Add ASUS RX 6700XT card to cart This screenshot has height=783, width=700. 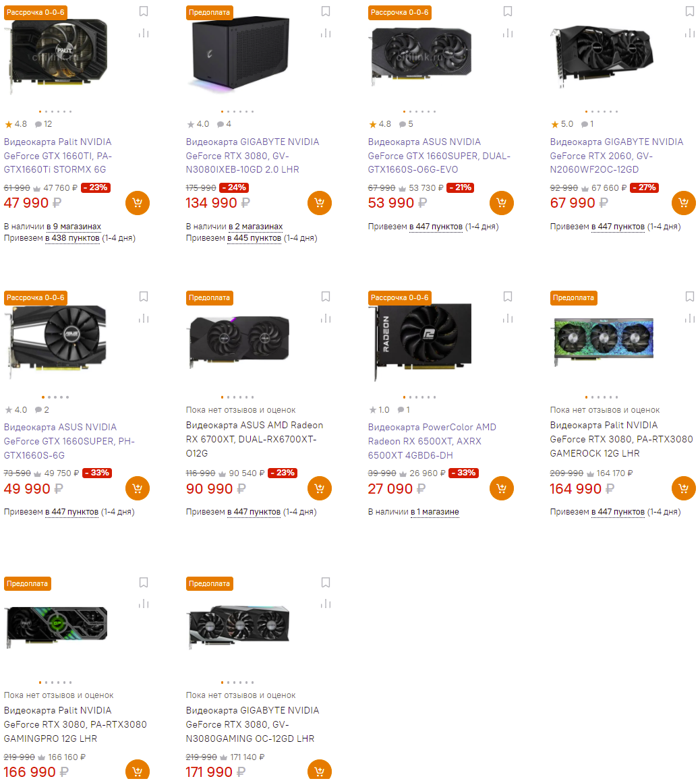(x=320, y=488)
